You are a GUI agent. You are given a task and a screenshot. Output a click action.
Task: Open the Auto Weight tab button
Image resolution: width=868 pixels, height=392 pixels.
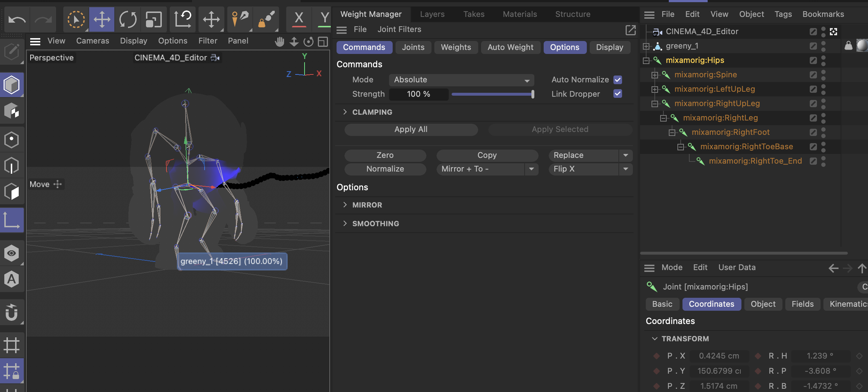tap(511, 47)
